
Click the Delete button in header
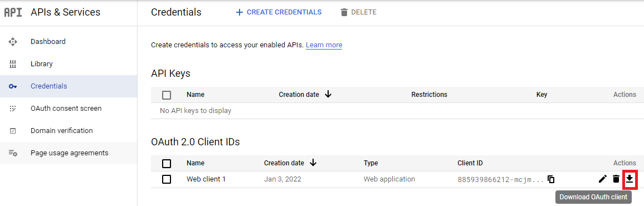tap(359, 12)
